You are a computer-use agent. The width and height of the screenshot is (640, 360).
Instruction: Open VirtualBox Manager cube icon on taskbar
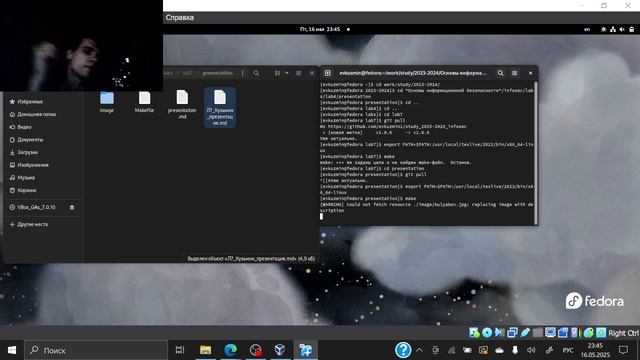[280, 350]
